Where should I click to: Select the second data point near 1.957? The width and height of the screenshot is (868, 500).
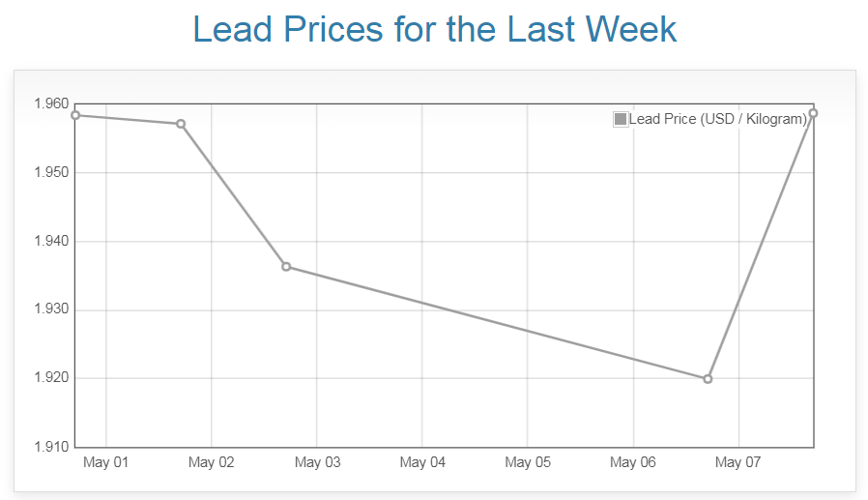point(181,124)
